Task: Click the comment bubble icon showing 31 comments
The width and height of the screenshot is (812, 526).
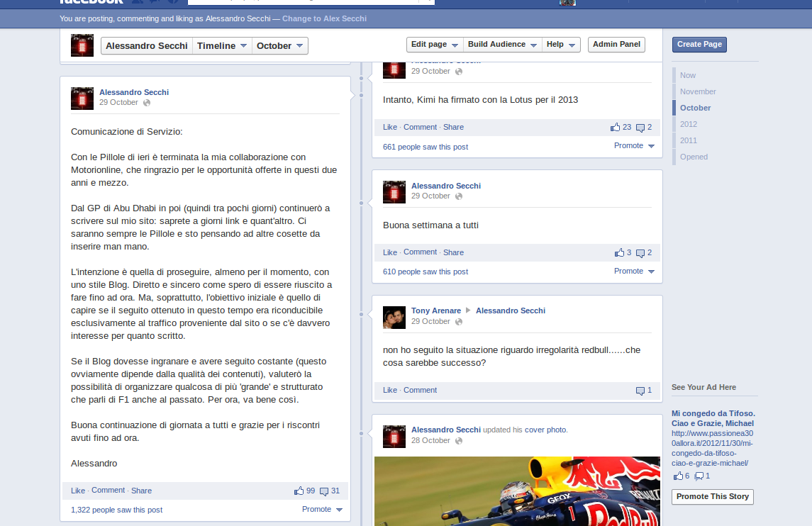Action: pos(324,491)
